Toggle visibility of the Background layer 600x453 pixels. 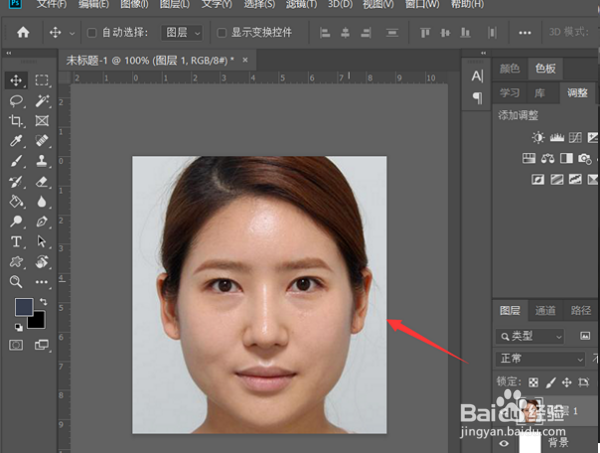pos(504,443)
